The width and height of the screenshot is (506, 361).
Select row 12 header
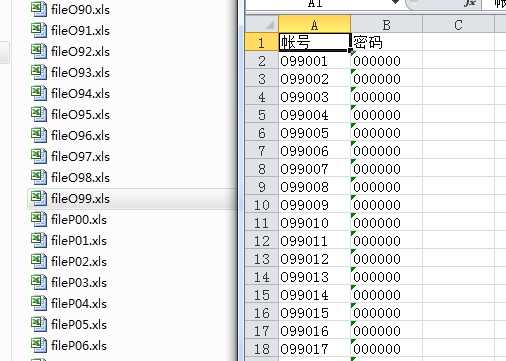pyautogui.click(x=262, y=241)
